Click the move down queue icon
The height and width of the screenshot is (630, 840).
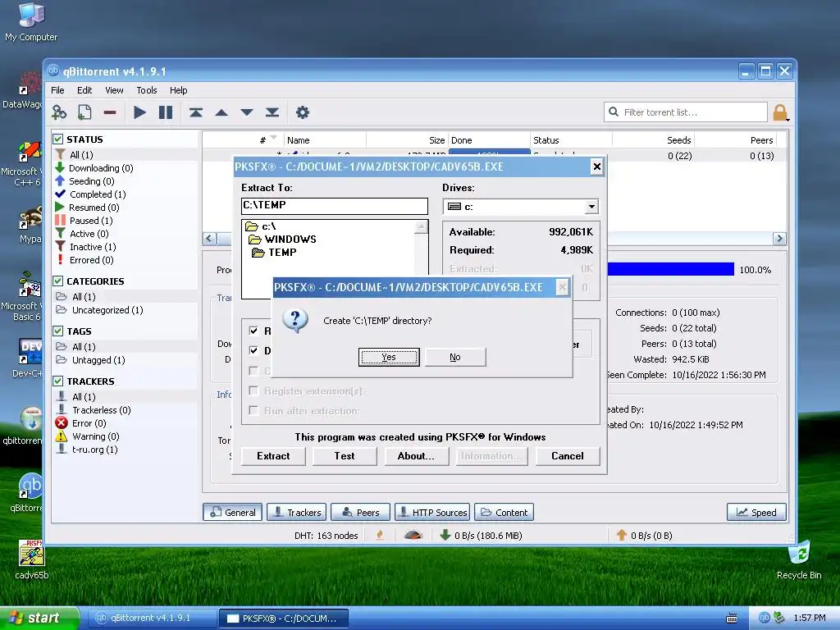click(x=247, y=112)
